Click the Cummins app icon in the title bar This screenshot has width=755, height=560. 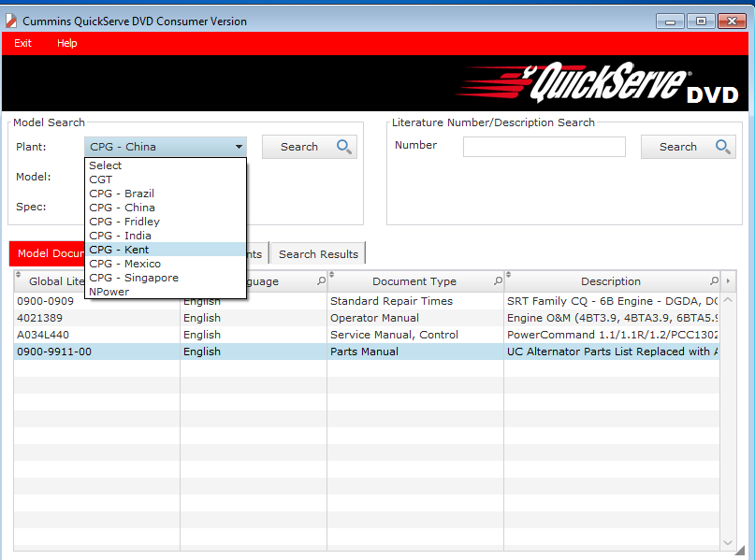pos(11,21)
